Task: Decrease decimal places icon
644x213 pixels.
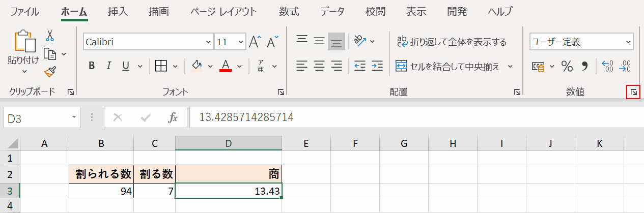Action: click(625, 66)
